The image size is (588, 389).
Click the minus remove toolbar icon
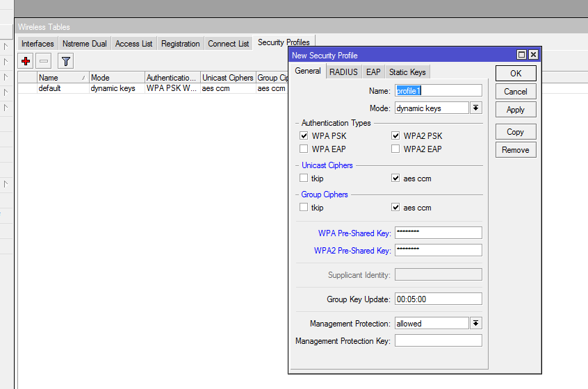tap(44, 61)
